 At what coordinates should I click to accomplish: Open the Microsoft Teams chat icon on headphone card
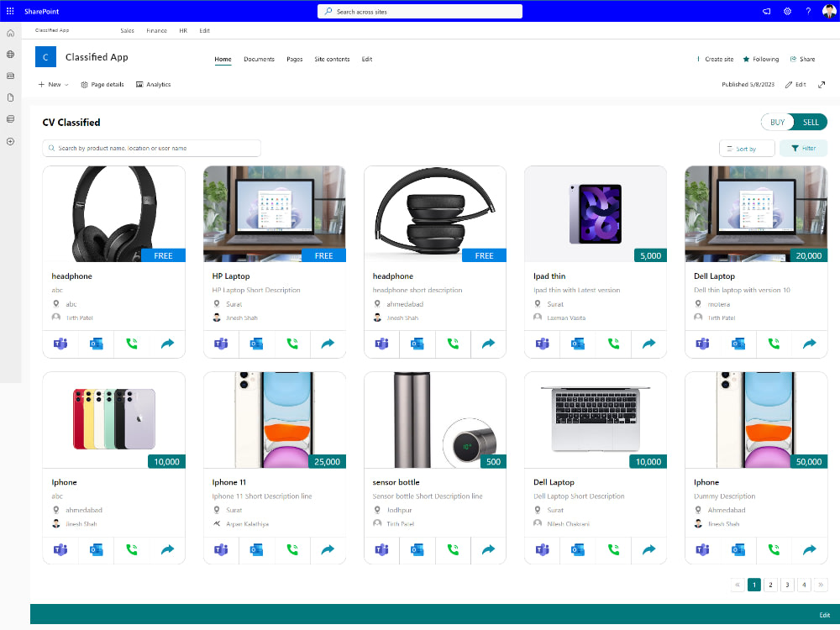point(60,344)
